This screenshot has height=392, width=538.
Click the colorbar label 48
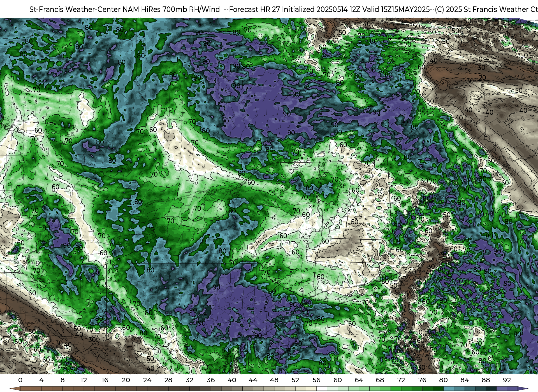pyautogui.click(x=274, y=380)
